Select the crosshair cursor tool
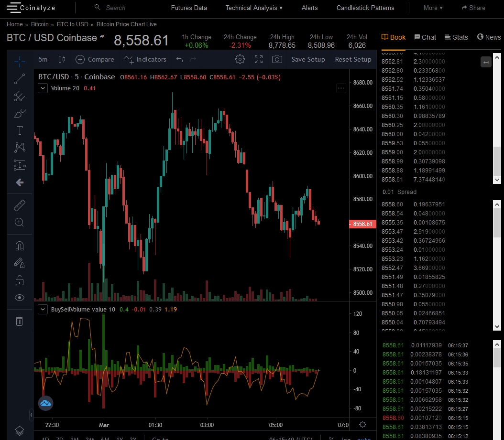Viewport: 504px width, 440px height. (x=20, y=61)
